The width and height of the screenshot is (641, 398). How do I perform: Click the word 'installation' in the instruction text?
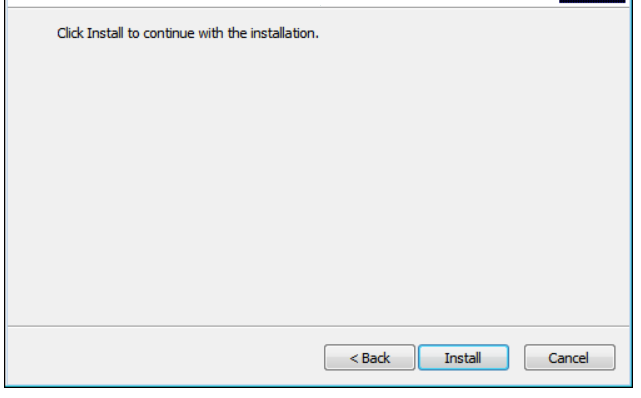point(283,33)
